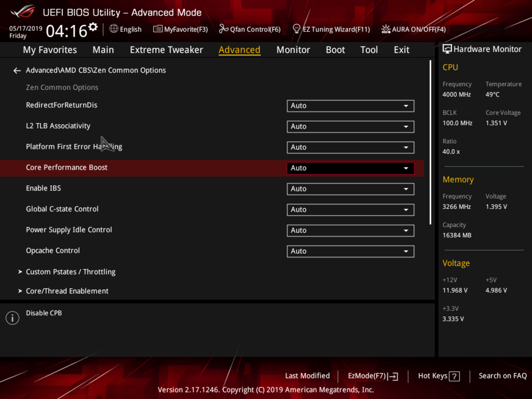
Task: Select Core Performance Boost row label
Action: coord(66,167)
